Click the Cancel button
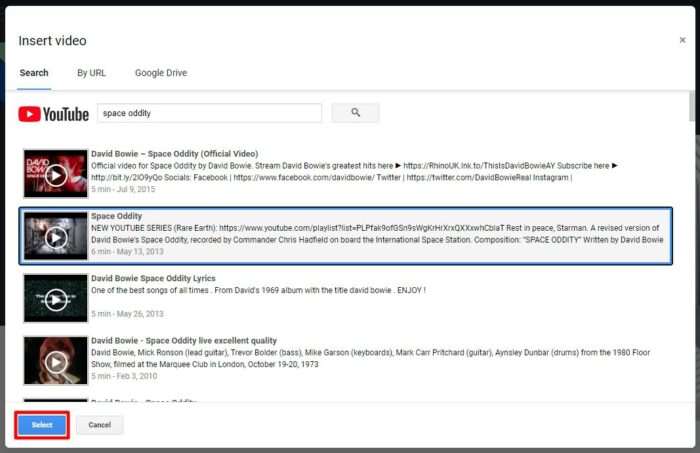 (100, 425)
